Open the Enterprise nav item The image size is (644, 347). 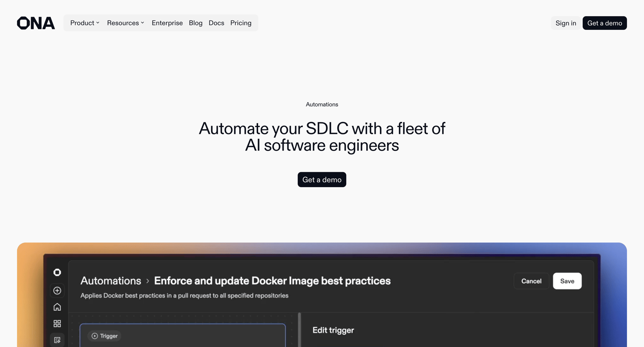click(x=167, y=23)
